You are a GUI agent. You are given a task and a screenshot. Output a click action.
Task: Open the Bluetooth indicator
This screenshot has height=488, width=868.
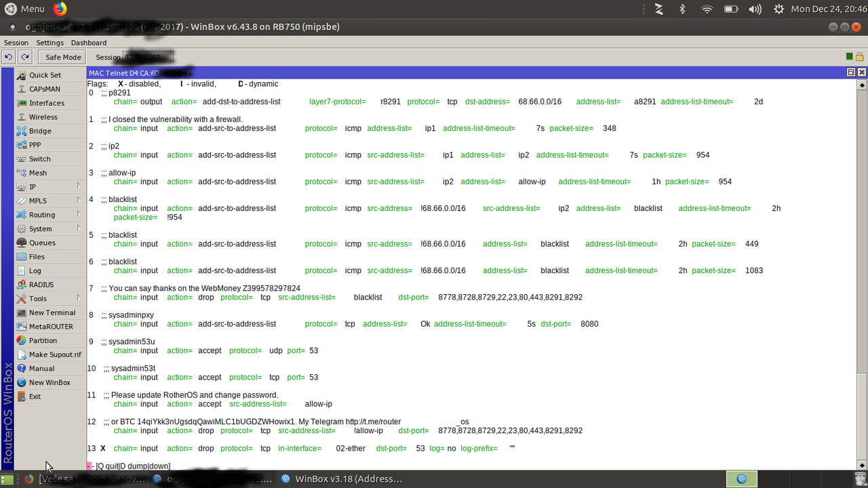tap(683, 9)
